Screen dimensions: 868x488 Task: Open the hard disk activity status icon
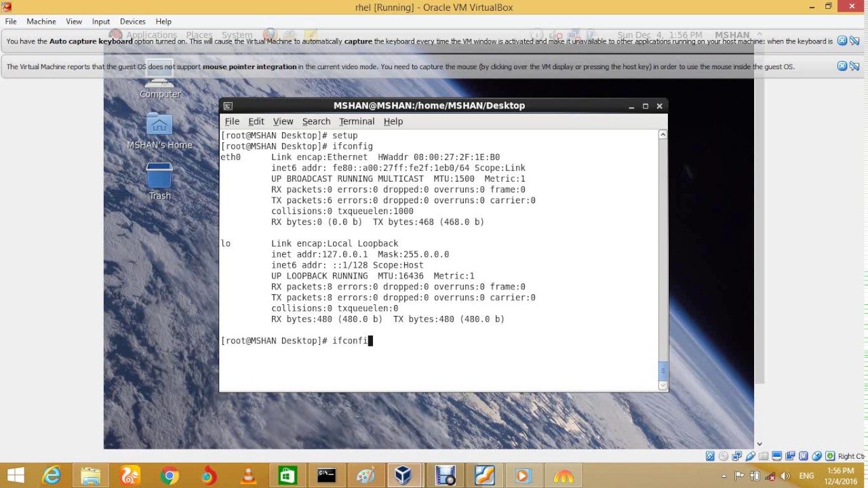[710, 456]
